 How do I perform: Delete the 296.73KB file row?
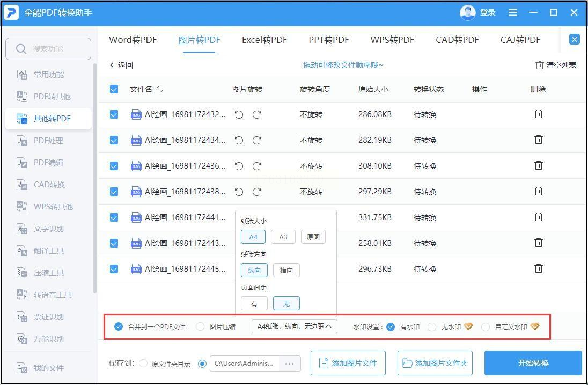pos(539,268)
